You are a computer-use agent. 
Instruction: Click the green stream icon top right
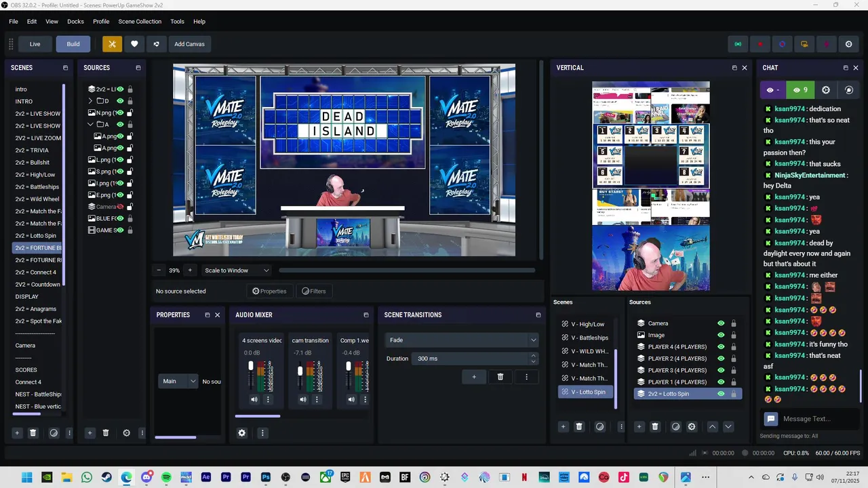738,44
